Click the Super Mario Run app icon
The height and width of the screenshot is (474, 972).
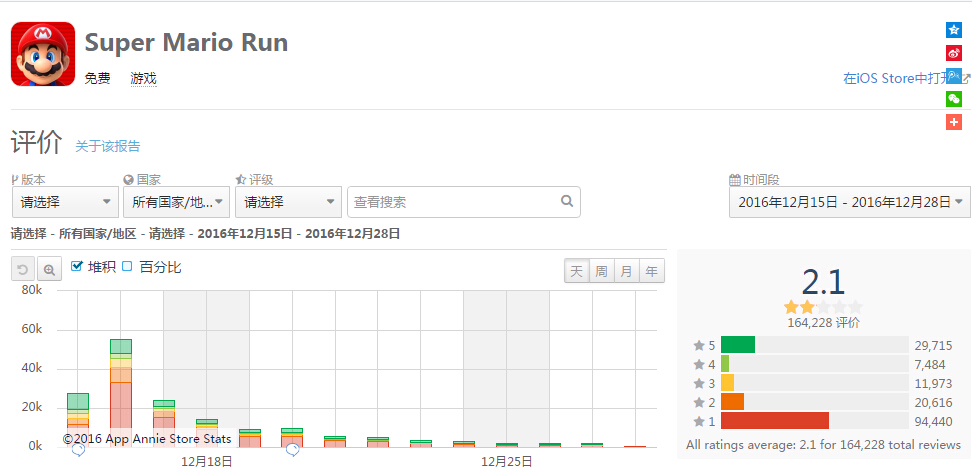click(43, 54)
